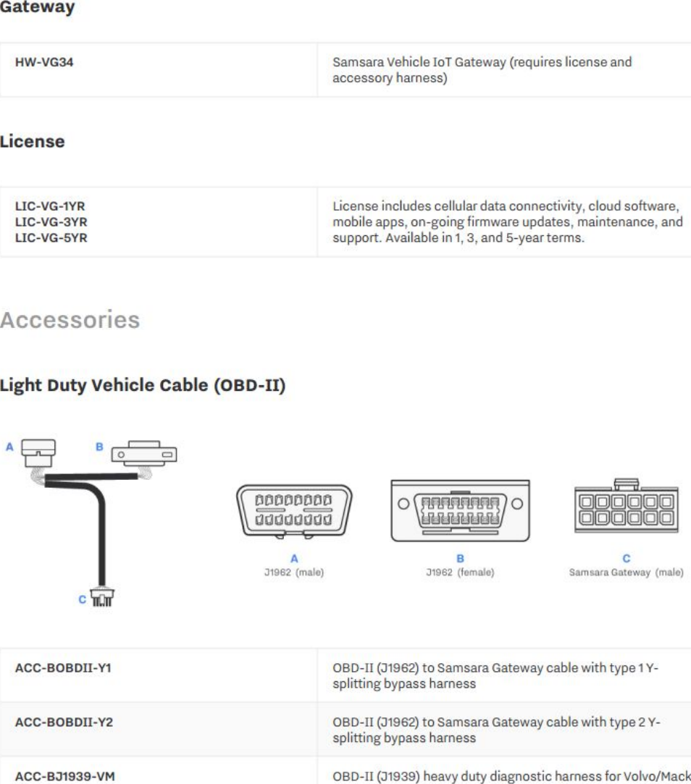Select the LIC-VG-1YR license code
The image size is (691, 784).
(x=50, y=206)
